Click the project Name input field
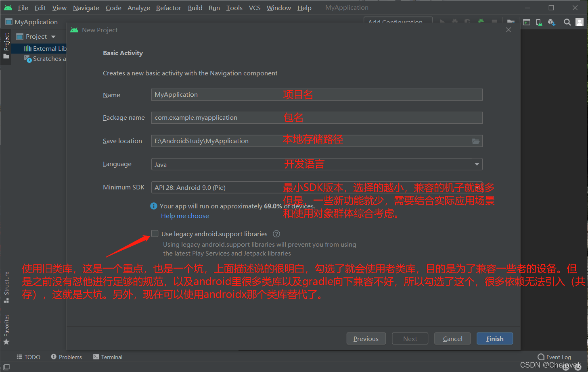Screen dimensions: 588x372 point(317,95)
